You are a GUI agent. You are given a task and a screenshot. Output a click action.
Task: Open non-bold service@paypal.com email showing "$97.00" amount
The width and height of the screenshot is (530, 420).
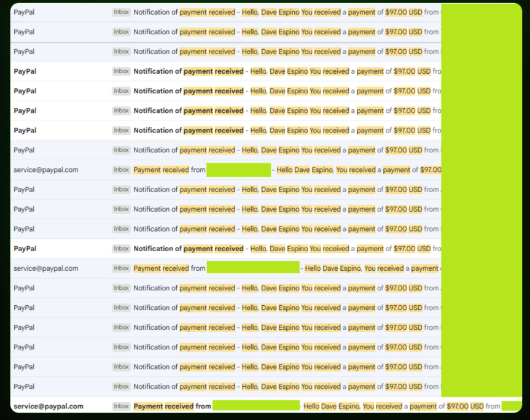coord(226,169)
